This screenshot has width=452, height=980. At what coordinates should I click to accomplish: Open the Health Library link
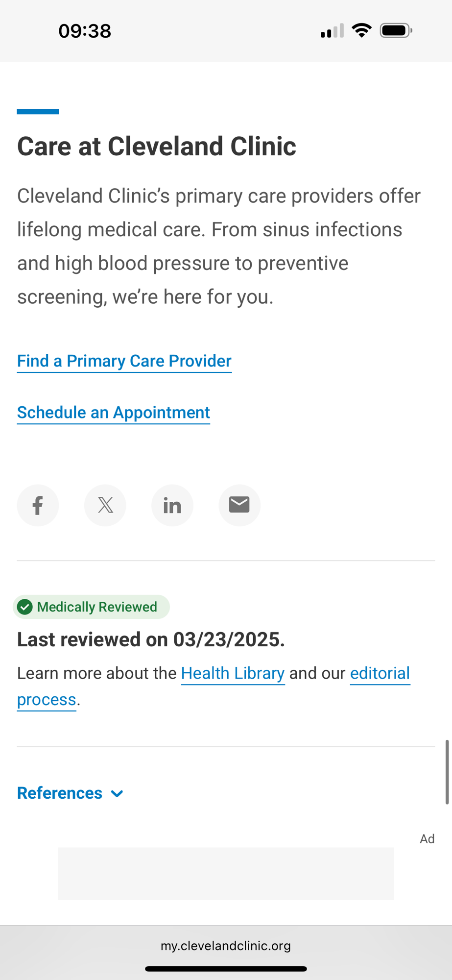point(233,673)
